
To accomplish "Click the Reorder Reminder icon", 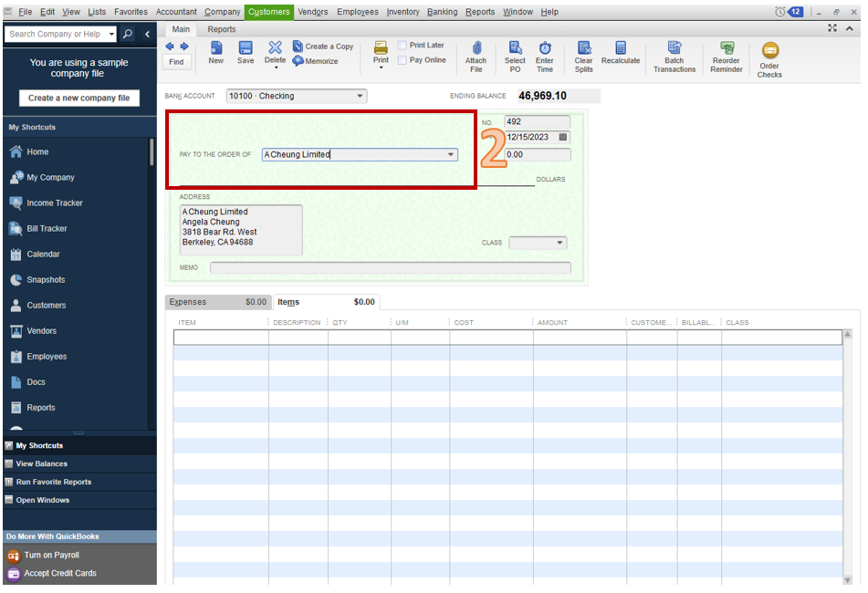I will [727, 48].
